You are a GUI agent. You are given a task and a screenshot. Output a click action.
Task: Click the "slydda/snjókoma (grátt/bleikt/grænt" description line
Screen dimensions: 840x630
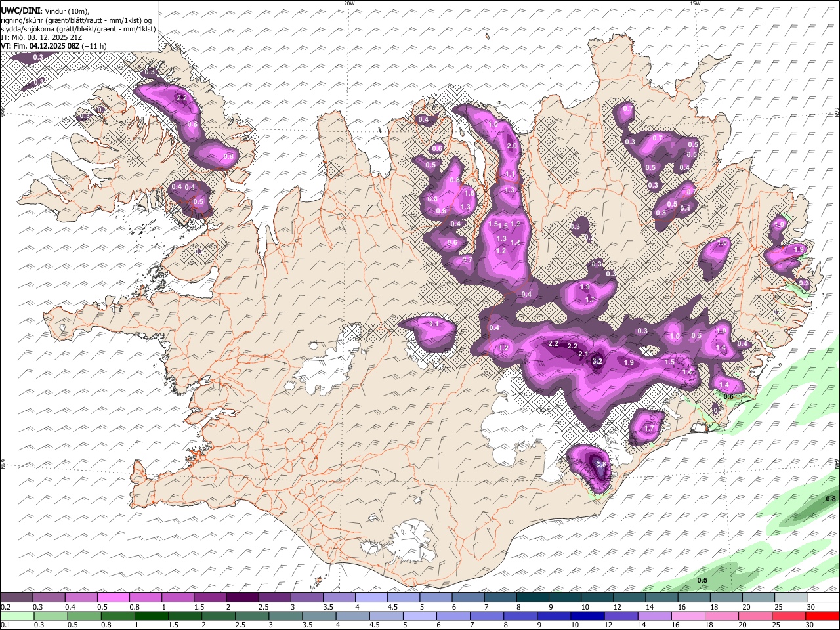click(x=78, y=29)
